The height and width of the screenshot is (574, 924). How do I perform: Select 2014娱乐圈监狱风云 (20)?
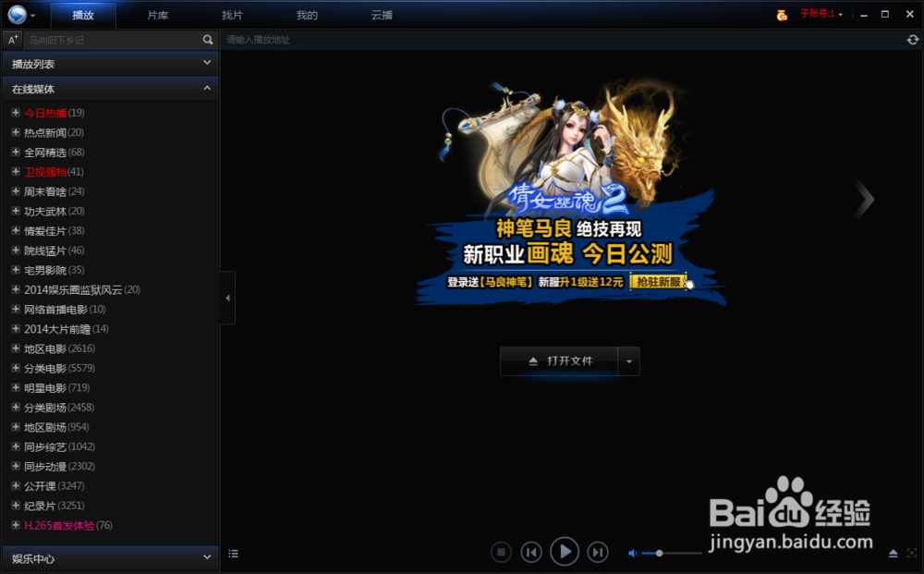pos(82,289)
